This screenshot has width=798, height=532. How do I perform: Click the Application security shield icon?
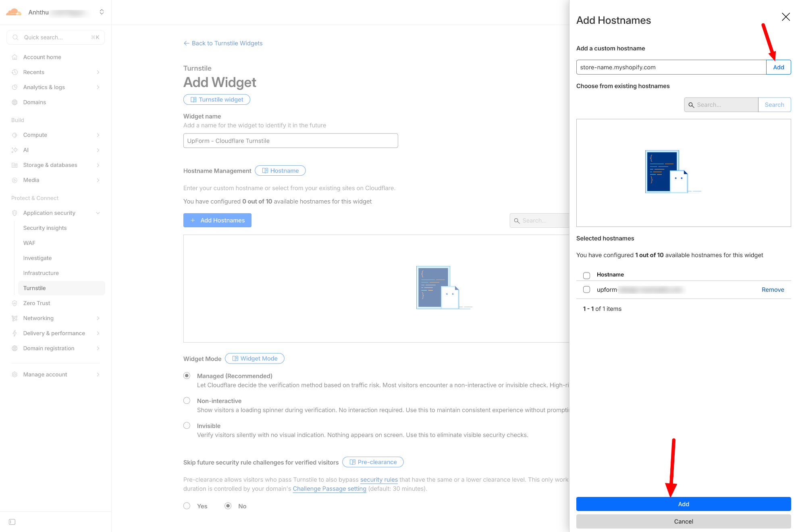[x=15, y=213]
